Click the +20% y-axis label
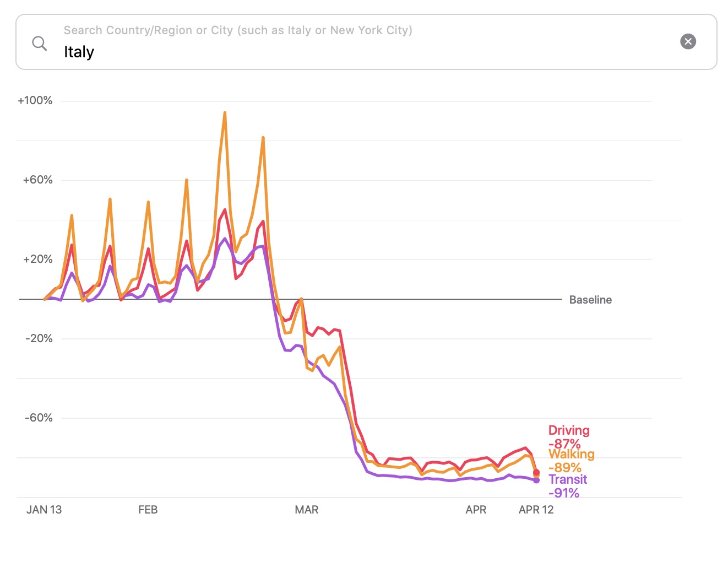 (x=38, y=259)
